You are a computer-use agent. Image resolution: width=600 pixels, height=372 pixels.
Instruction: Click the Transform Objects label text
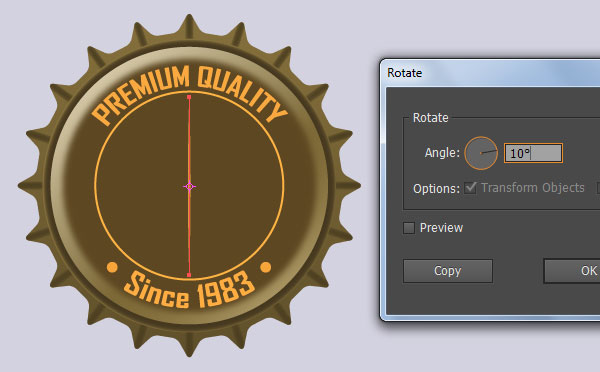point(533,188)
